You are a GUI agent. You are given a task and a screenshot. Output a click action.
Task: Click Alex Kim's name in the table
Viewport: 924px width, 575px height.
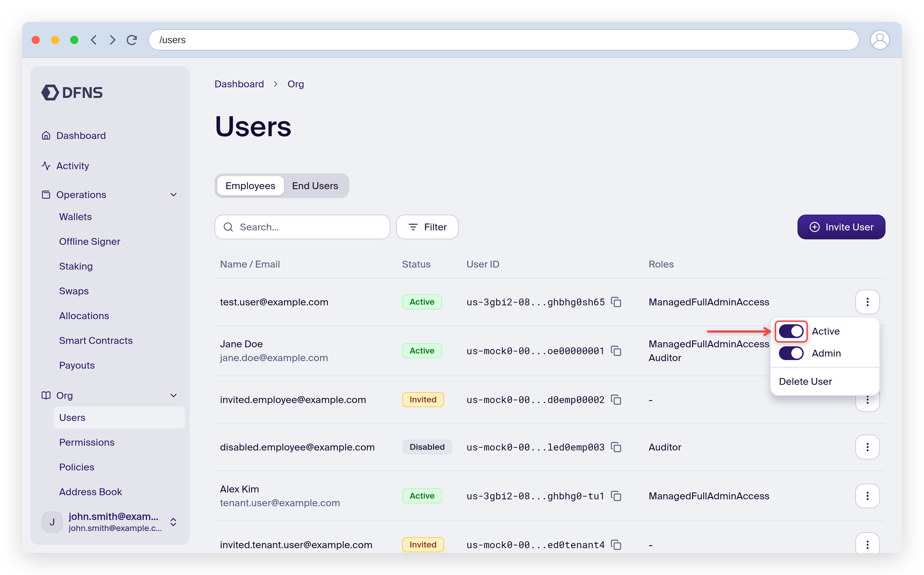coord(240,489)
